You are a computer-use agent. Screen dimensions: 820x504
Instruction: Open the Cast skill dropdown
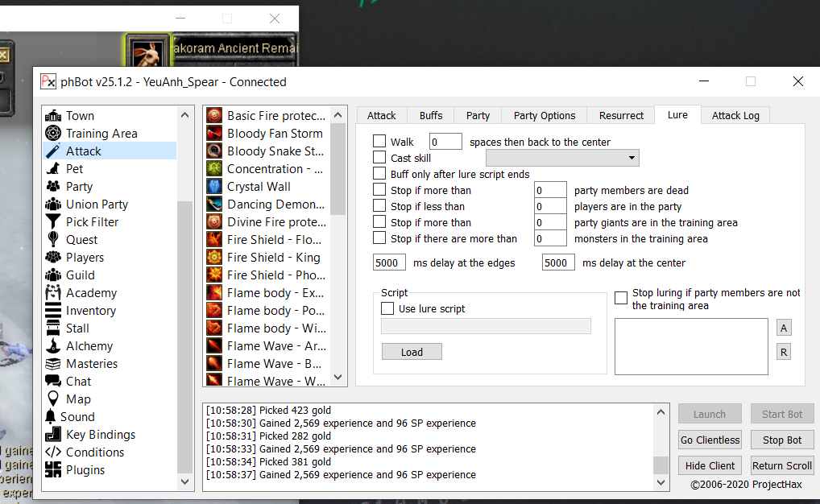(562, 158)
